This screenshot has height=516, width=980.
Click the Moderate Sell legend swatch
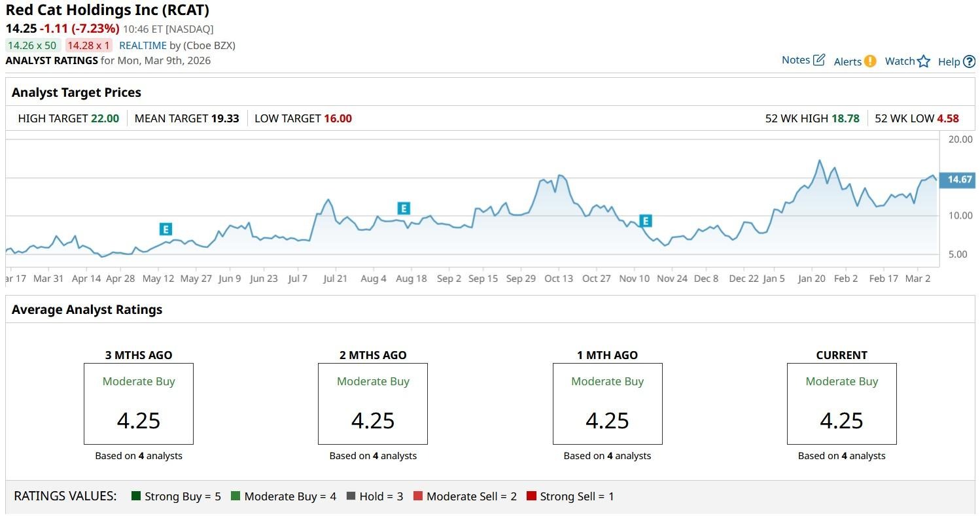tap(418, 496)
